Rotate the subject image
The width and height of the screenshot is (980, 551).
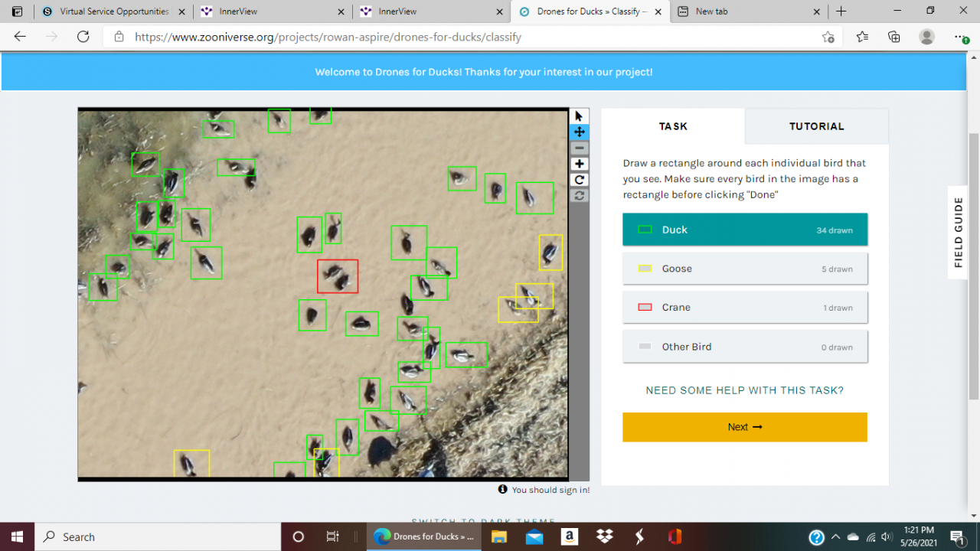pyautogui.click(x=579, y=180)
